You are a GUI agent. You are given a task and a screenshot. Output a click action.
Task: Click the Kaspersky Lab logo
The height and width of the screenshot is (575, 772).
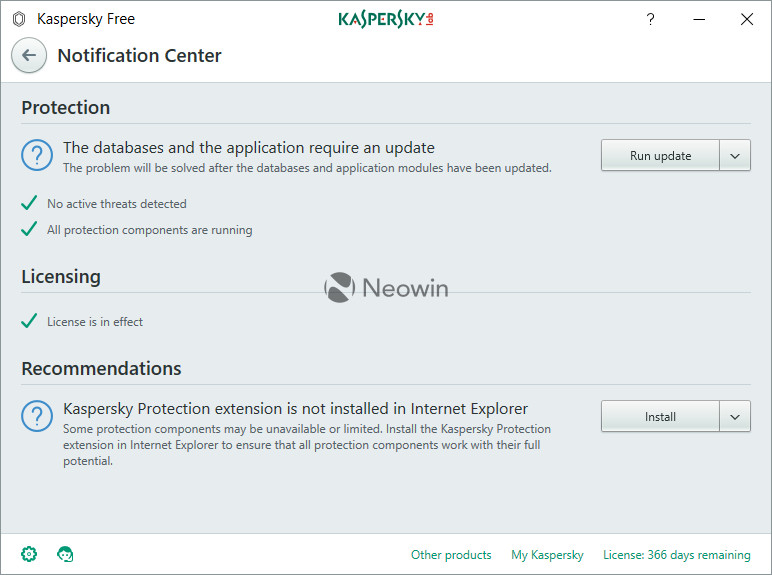[386, 19]
